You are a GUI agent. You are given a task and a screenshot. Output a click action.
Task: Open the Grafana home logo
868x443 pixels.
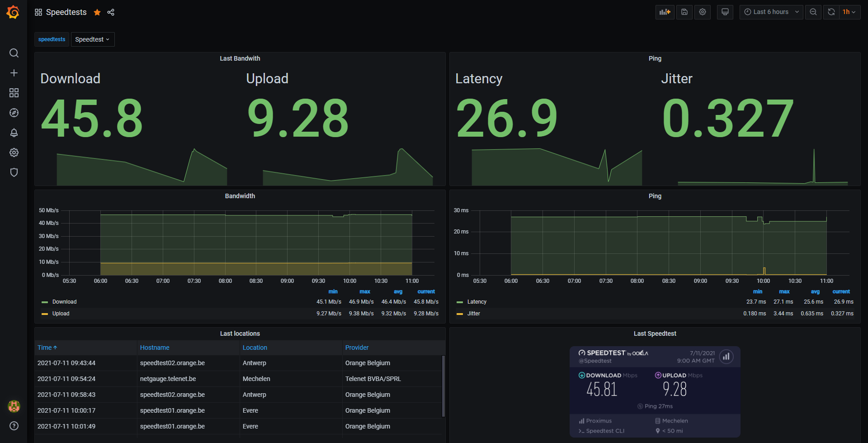pos(13,12)
